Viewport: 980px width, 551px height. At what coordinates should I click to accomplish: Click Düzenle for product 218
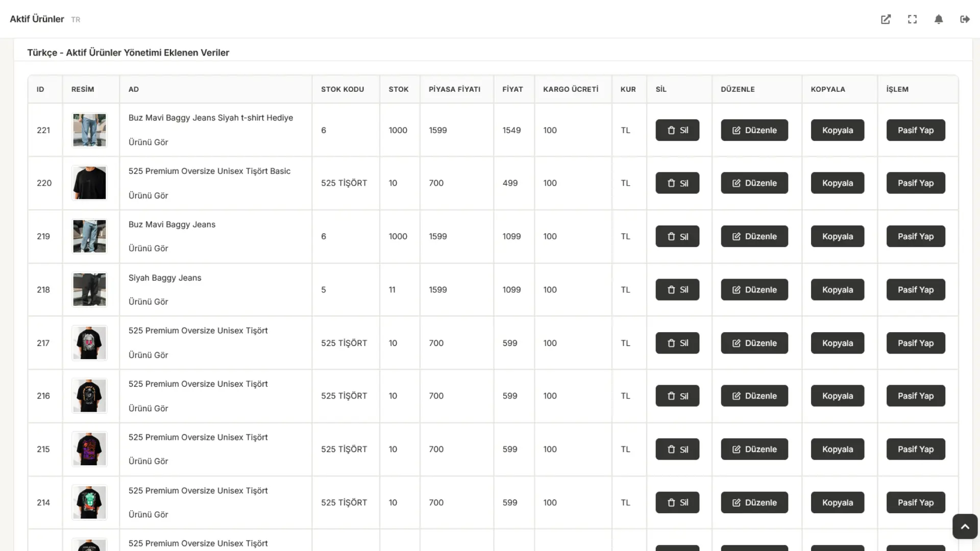(754, 290)
